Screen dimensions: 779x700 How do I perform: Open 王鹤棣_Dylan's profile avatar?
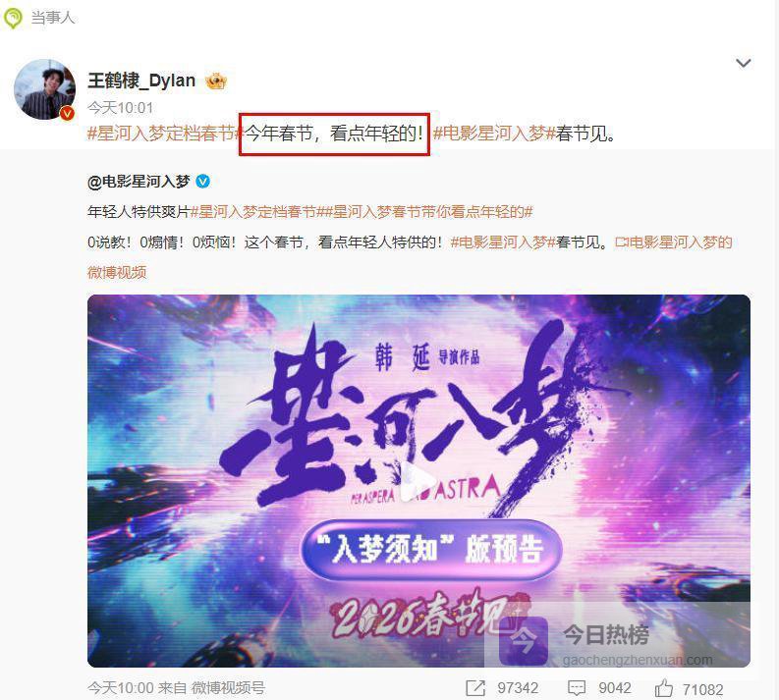(45, 90)
